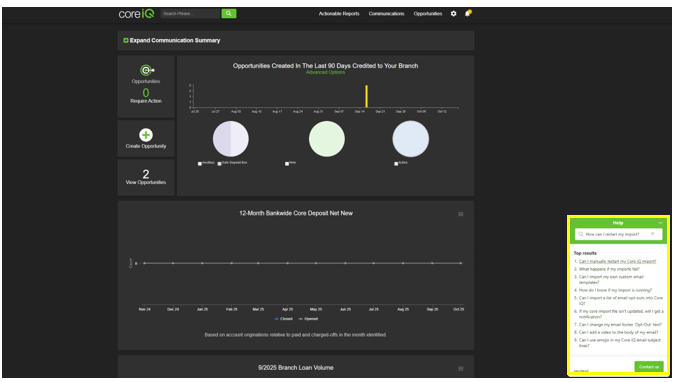Open 'What happens if my imports fail?'
678x382 pixels.
coord(609,269)
